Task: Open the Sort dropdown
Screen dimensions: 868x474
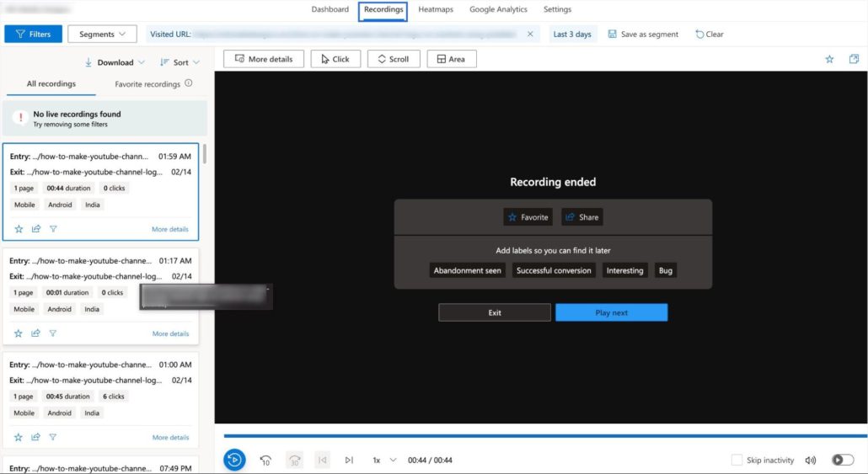Action: (x=179, y=62)
